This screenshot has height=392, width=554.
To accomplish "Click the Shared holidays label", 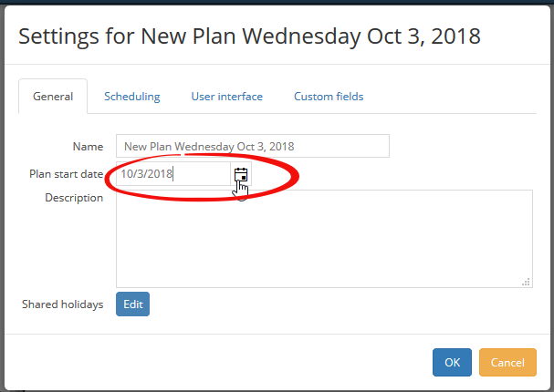I will tap(63, 304).
